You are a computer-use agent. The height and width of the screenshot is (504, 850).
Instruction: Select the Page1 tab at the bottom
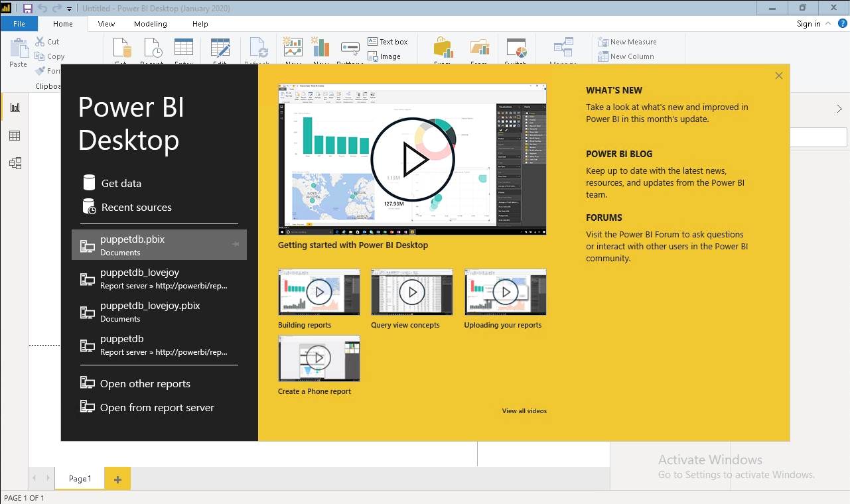80,479
